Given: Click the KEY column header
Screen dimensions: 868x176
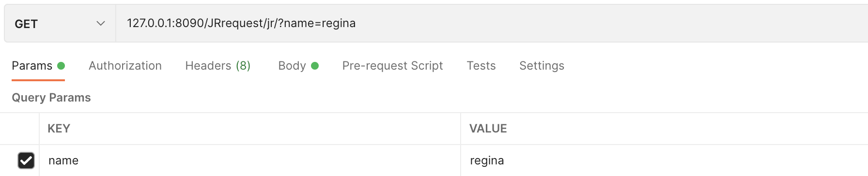Looking at the screenshot, I should click(x=59, y=129).
